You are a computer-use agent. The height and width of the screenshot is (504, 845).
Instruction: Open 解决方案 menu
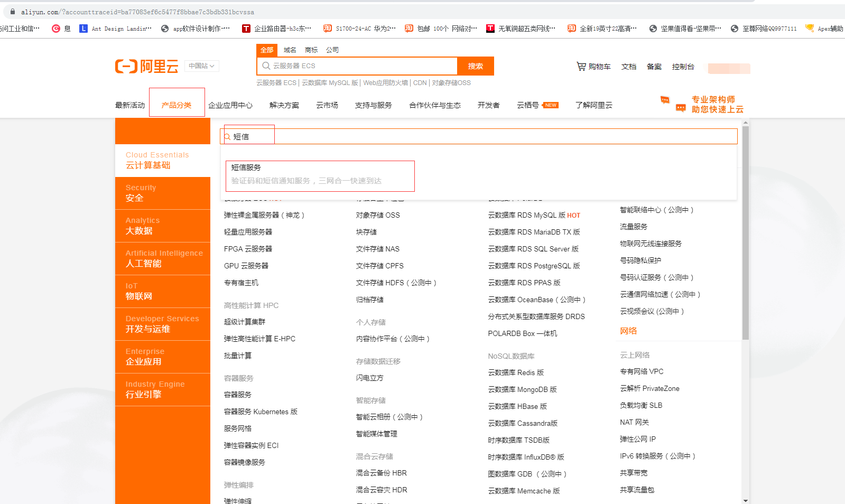pyautogui.click(x=284, y=105)
